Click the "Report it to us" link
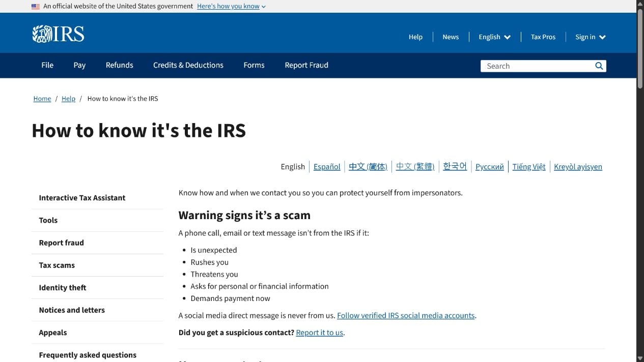This screenshot has height=362, width=644. (320, 333)
